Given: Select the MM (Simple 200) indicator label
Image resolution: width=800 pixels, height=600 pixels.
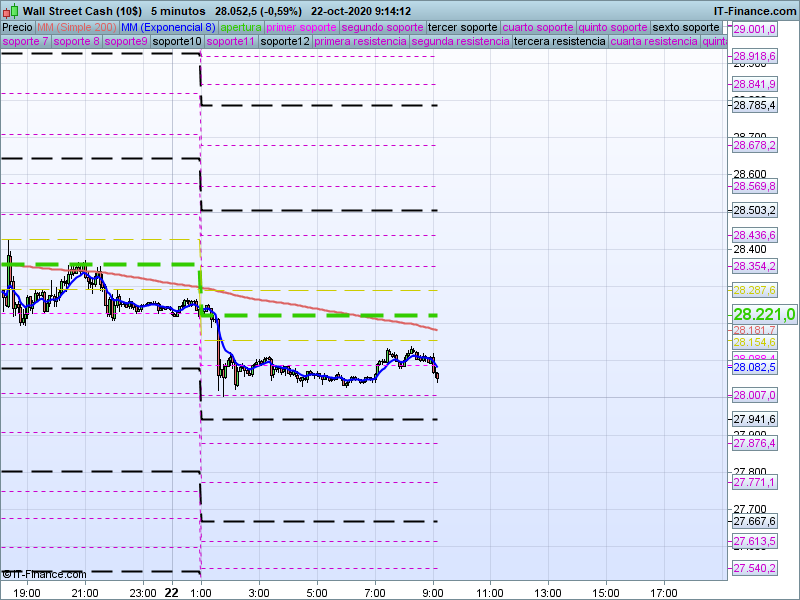Looking at the screenshot, I should [x=77, y=28].
